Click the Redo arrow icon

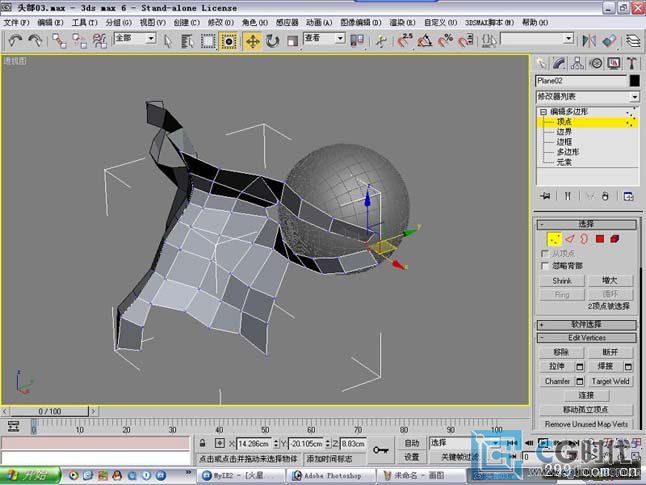tap(35, 40)
